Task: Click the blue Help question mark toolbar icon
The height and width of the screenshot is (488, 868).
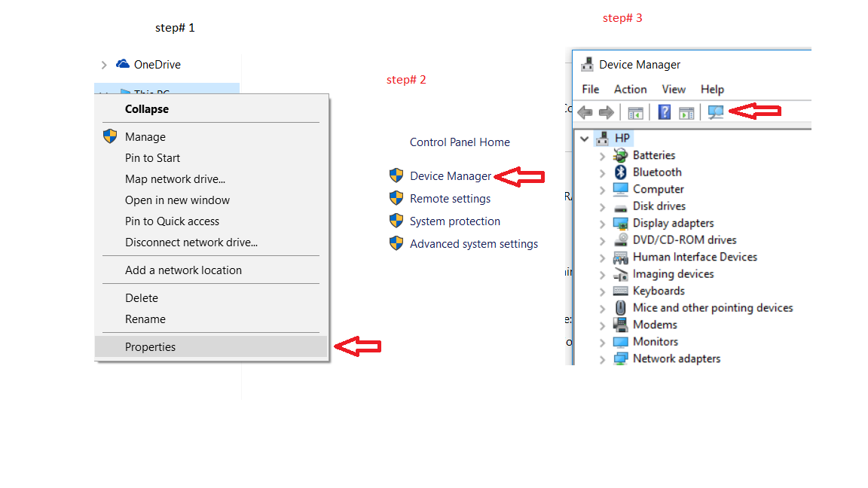Action: [665, 112]
